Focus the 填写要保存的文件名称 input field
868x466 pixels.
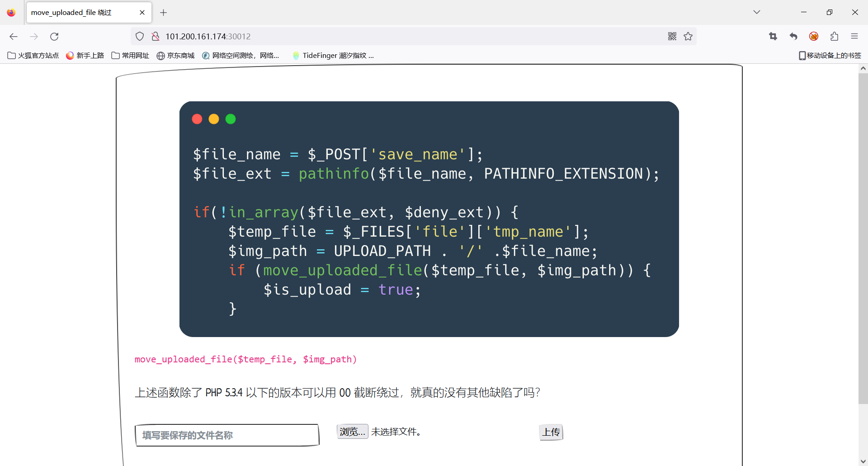coord(227,435)
